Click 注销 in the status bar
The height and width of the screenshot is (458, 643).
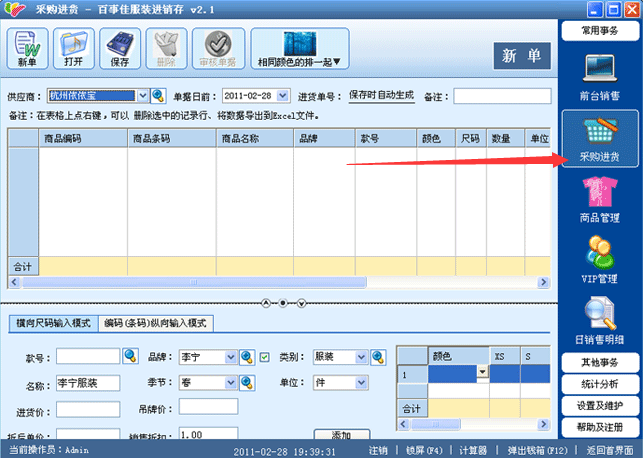point(378,450)
